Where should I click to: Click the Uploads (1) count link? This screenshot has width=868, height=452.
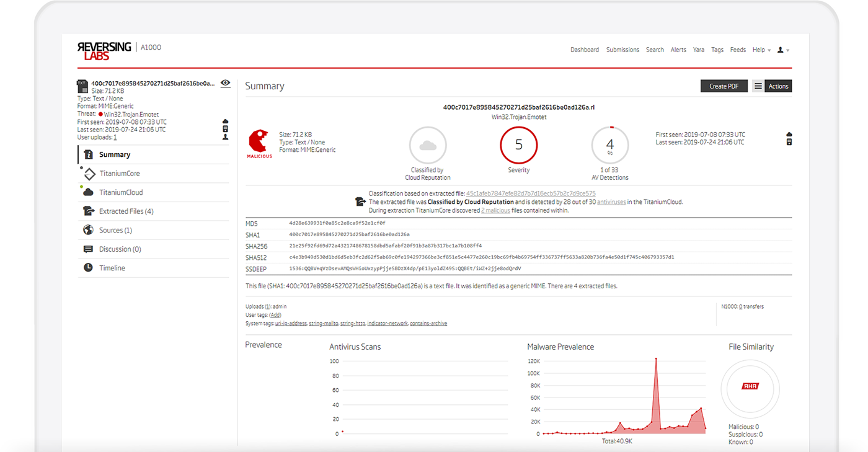(x=268, y=306)
